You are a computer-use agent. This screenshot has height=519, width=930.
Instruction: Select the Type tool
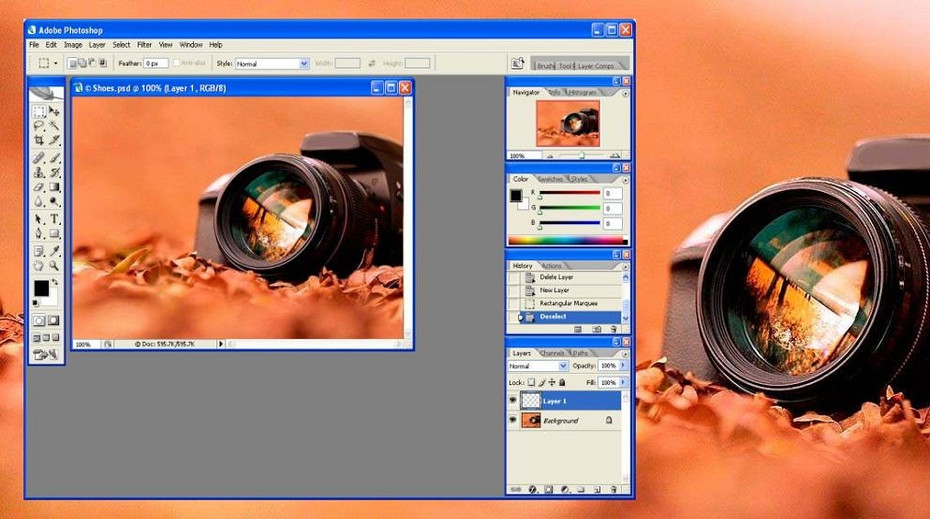coord(54,219)
